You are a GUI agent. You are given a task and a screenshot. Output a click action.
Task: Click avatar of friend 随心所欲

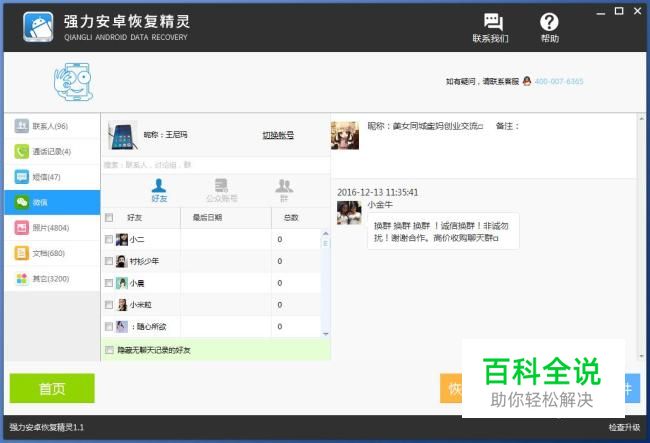point(122,327)
